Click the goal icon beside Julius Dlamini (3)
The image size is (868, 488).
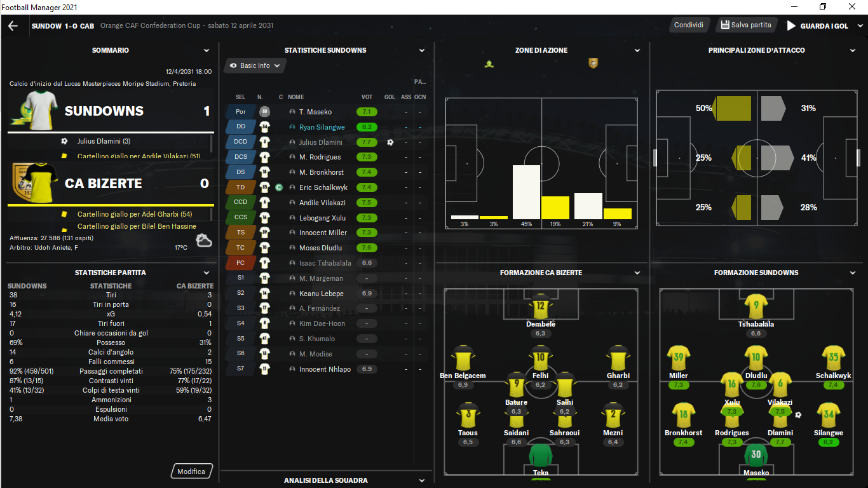point(64,141)
